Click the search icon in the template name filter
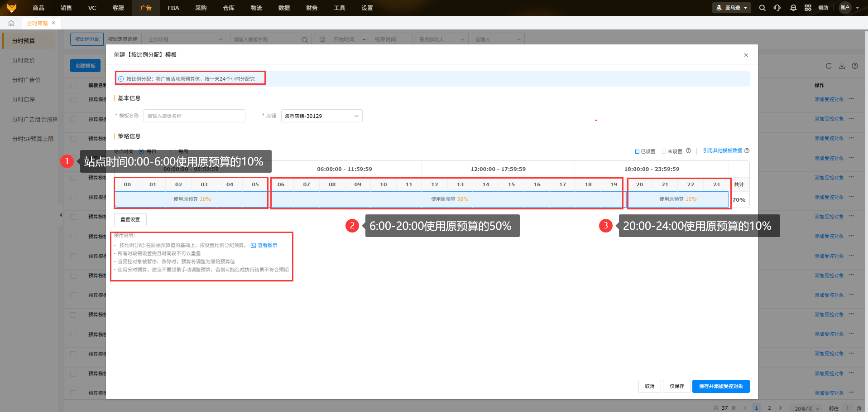This screenshot has height=412, width=868. point(305,40)
